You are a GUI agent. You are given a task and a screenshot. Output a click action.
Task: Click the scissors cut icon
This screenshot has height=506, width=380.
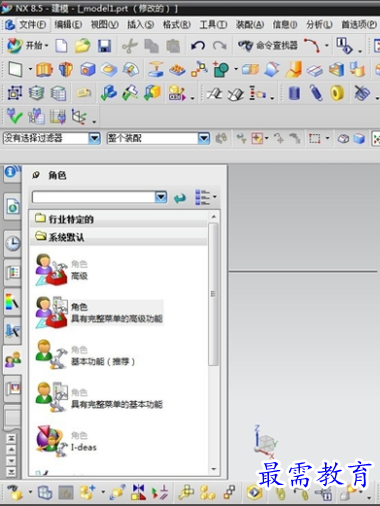click(130, 46)
